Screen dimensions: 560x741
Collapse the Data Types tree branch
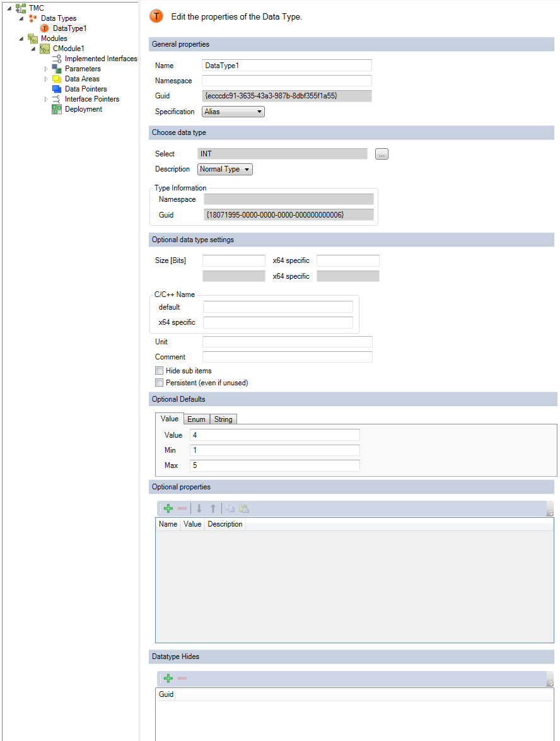tap(21, 18)
